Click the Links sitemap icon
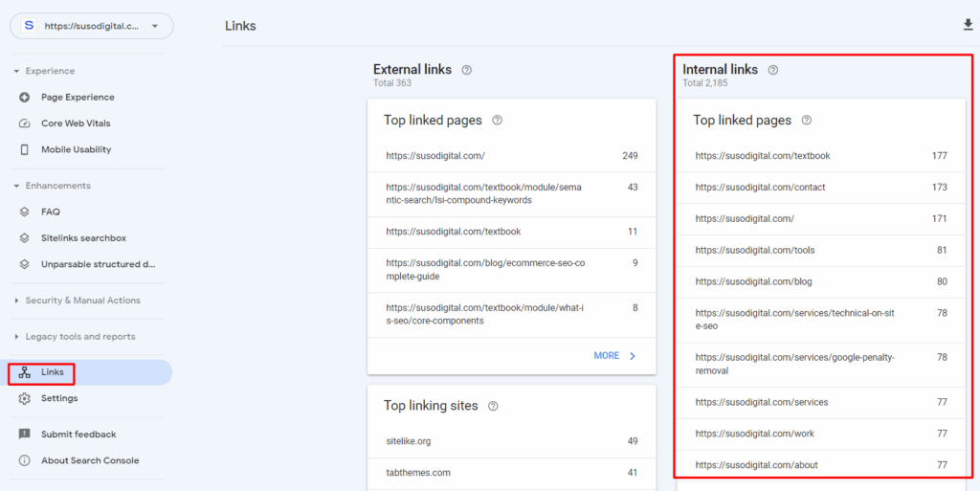980x491 pixels. click(24, 372)
